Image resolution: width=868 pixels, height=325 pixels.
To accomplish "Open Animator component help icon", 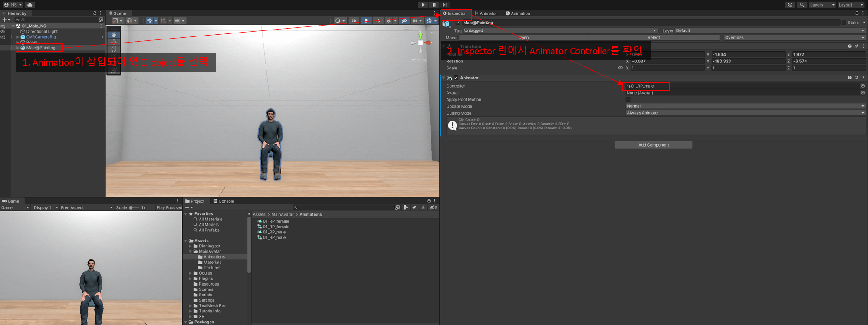I will 849,78.
